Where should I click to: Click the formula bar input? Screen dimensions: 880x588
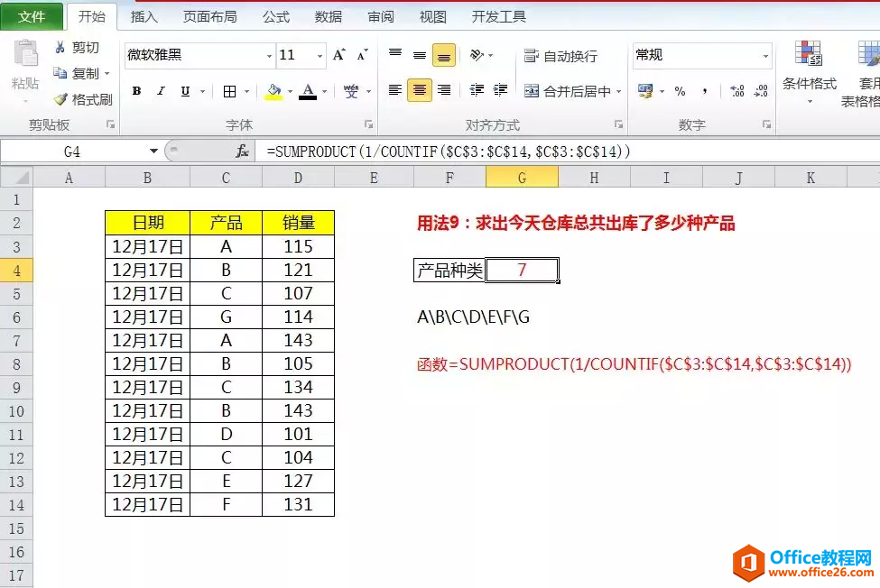coord(568,152)
